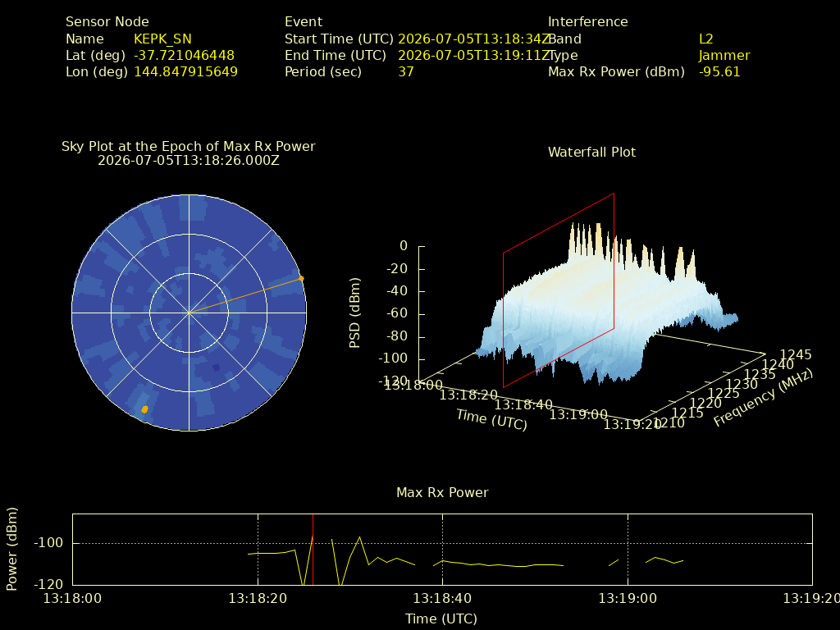Click the interference Type value Jammer
This screenshot has width=840, height=630.
click(x=724, y=56)
